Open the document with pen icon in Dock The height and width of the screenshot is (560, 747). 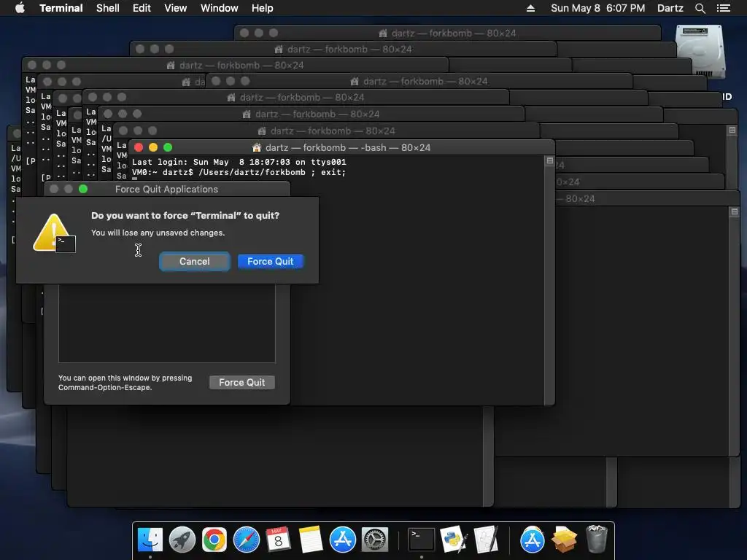[x=486, y=540]
